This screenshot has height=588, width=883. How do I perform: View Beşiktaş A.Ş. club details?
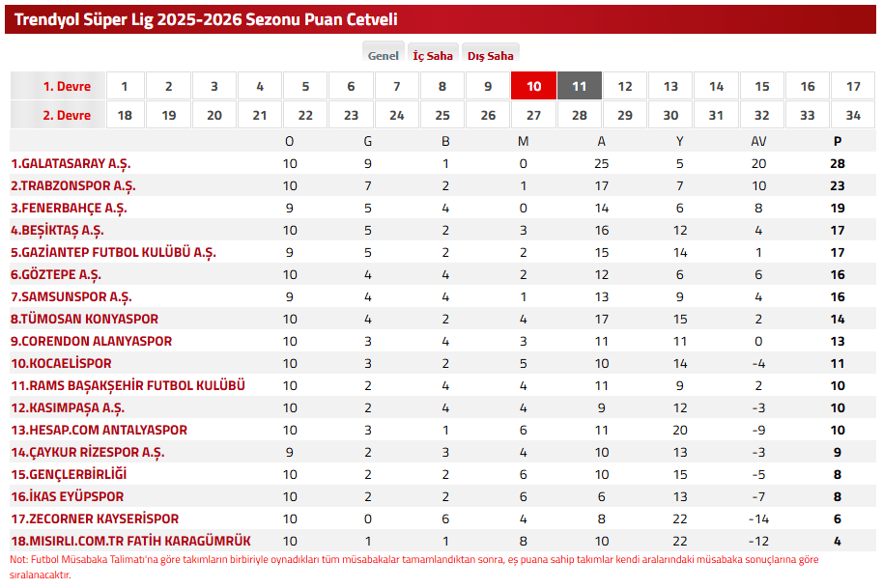57,230
